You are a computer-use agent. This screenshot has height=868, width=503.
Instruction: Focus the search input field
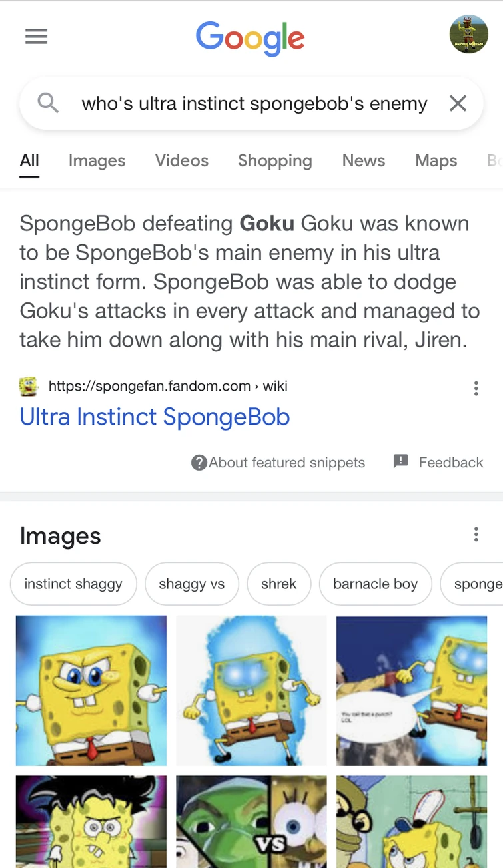(253, 104)
